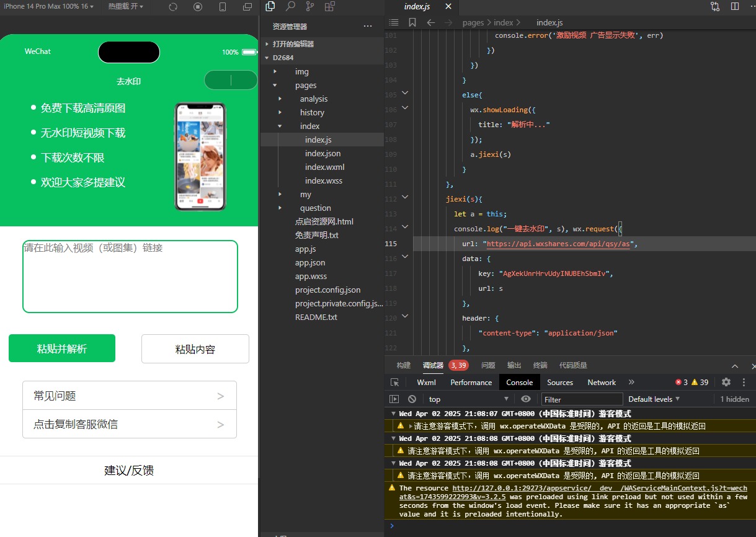Open project.config.json file
This screenshot has height=537, width=756.
tap(327, 290)
